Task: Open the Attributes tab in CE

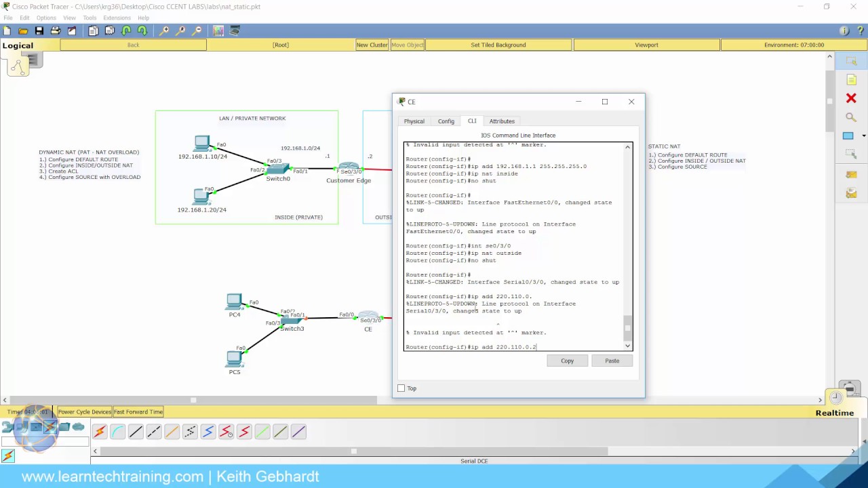Action: pos(502,121)
